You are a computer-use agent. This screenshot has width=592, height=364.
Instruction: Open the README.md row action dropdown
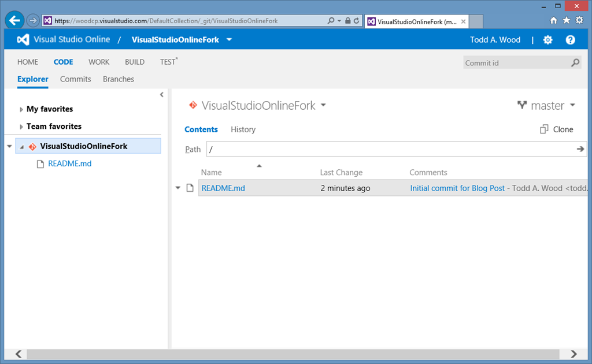178,188
